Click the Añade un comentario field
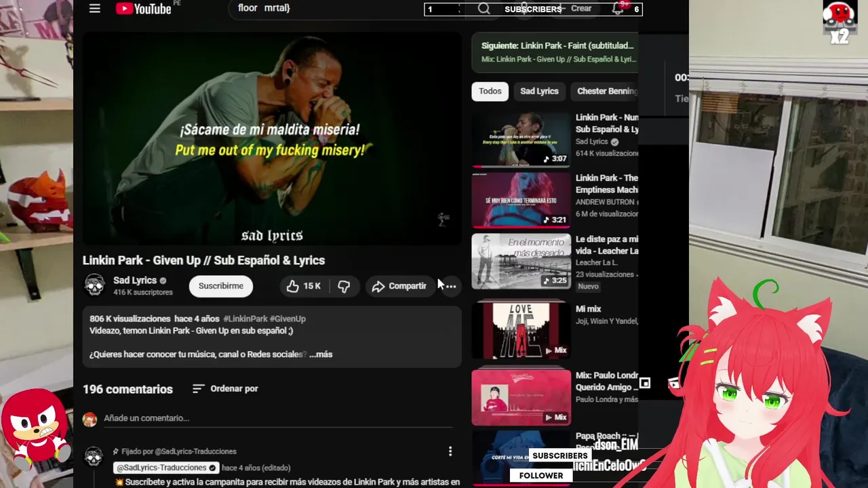 coord(278,418)
